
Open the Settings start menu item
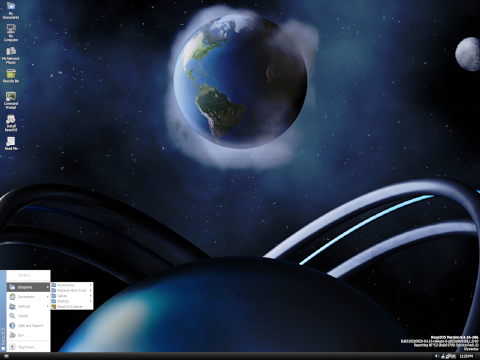pyautogui.click(x=28, y=306)
